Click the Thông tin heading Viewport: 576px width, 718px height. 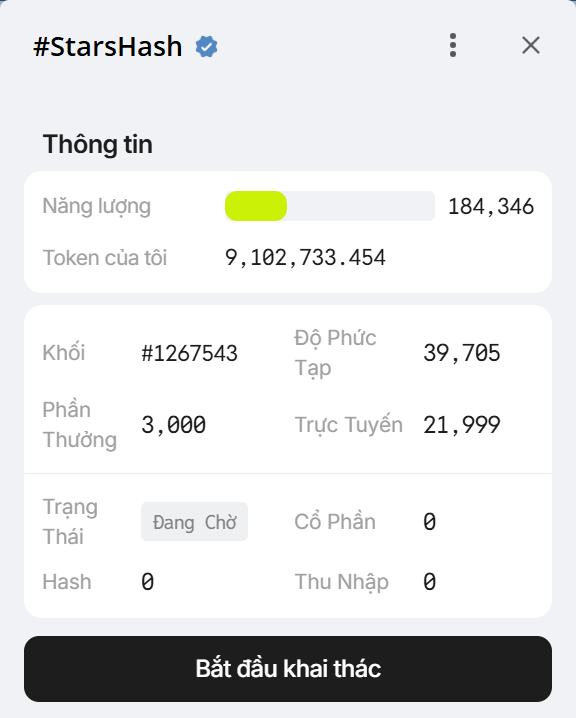pos(98,144)
